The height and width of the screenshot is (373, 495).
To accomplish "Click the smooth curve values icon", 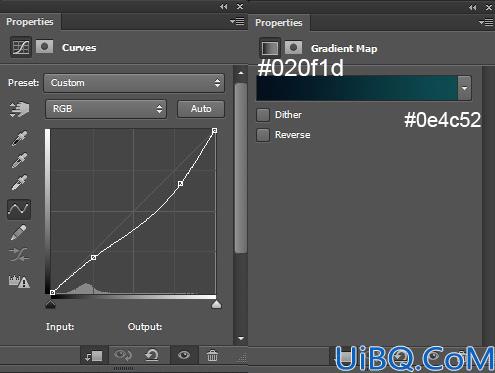I will click(19, 255).
